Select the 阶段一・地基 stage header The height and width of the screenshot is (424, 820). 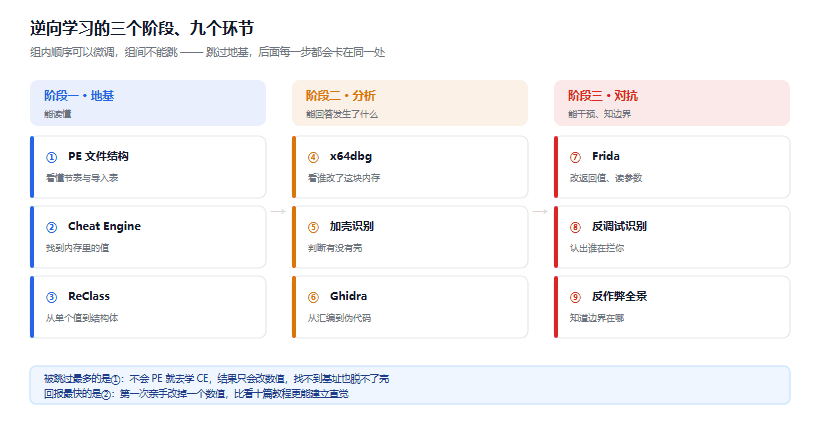coord(148,103)
